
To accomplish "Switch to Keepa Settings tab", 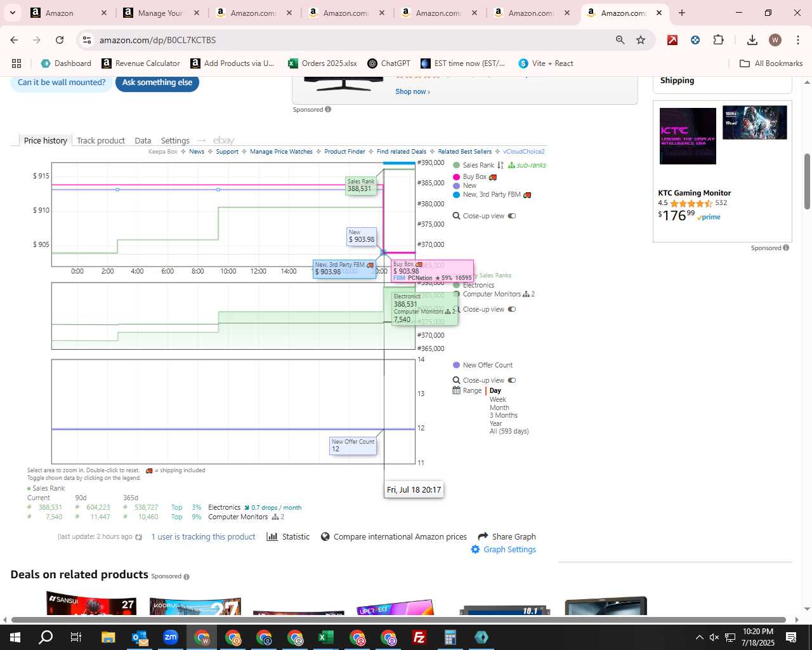I will pyautogui.click(x=175, y=140).
